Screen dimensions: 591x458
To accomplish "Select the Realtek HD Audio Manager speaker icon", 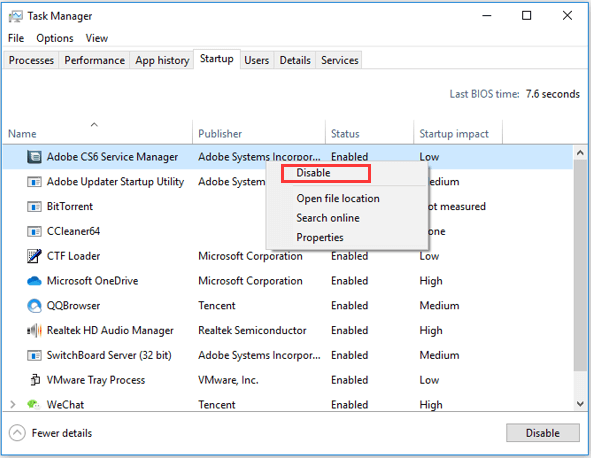I will pos(34,331).
